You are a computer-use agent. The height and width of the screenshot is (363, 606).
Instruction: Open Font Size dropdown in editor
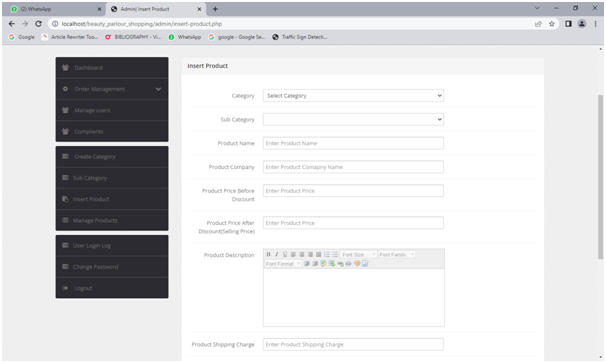click(x=358, y=254)
